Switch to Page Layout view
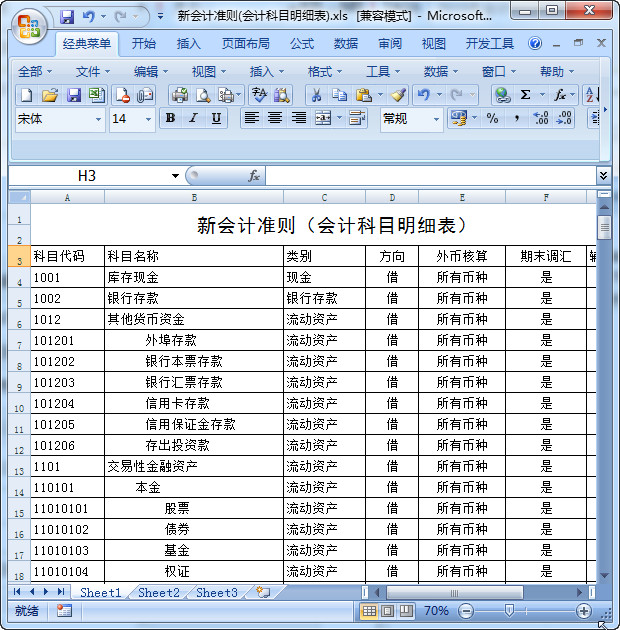Image resolution: width=620 pixels, height=630 pixels. [x=387, y=611]
